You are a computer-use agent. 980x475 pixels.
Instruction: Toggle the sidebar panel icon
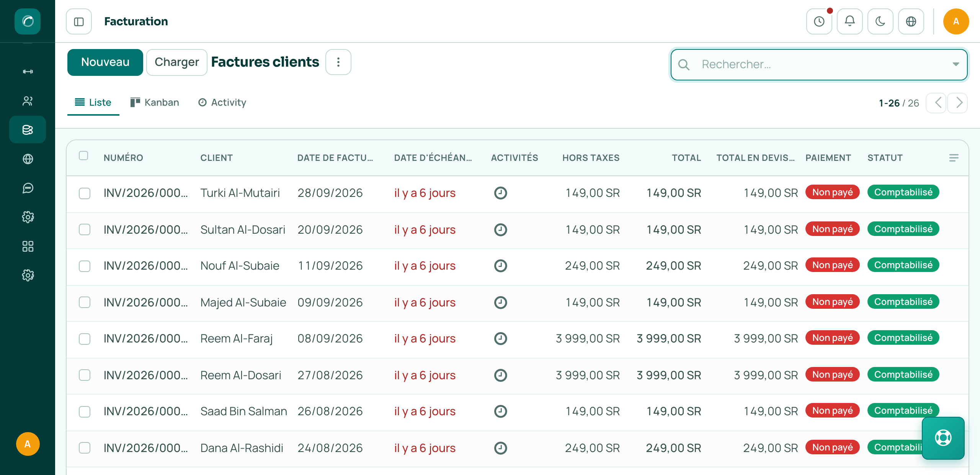79,21
